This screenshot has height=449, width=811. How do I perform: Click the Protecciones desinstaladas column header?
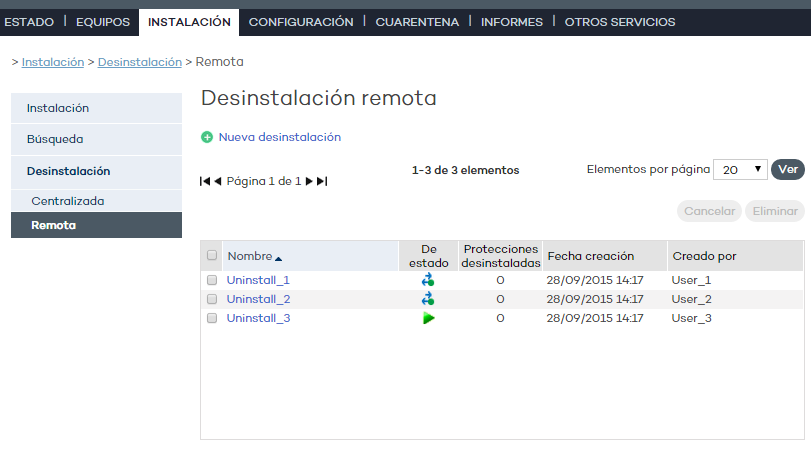coord(501,256)
